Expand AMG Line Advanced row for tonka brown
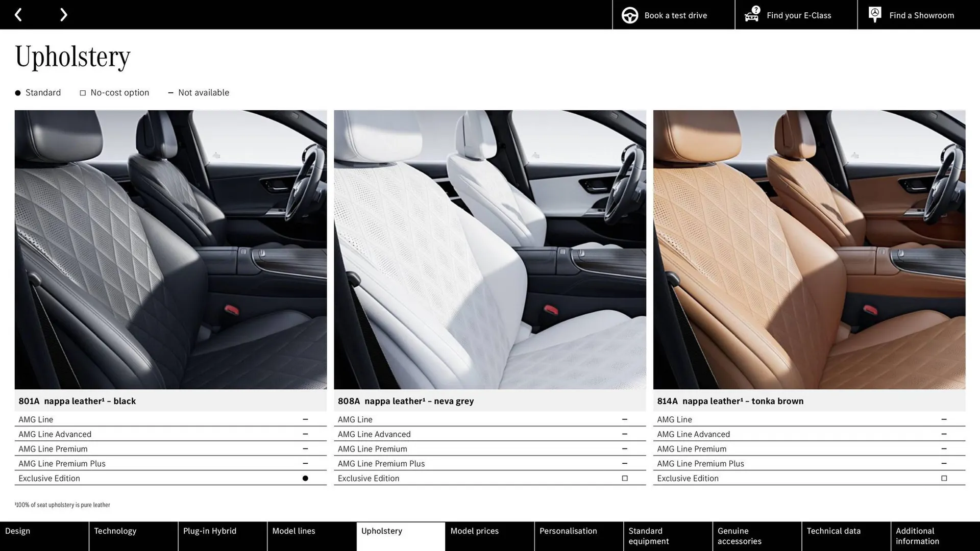980x551 pixels. tap(808, 434)
